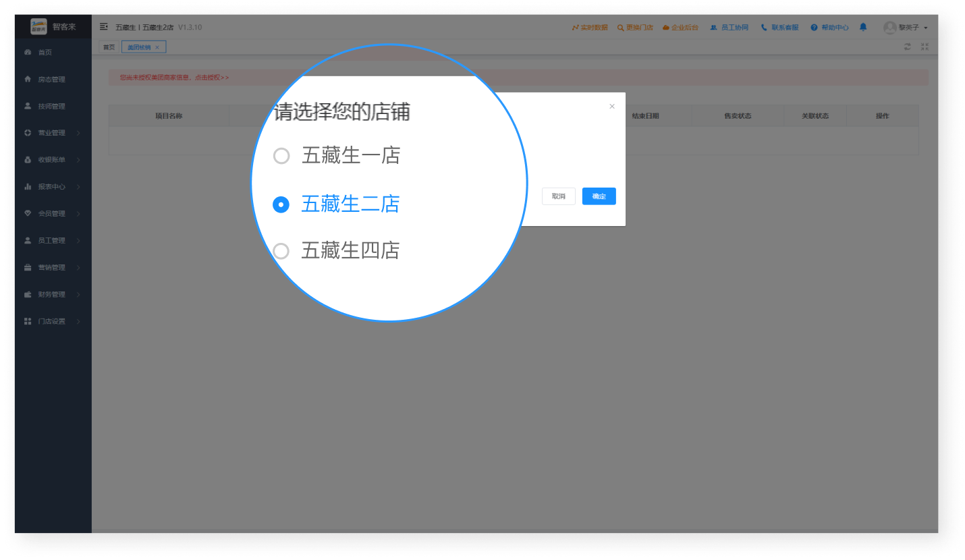Click the 结束日期 column header

coord(645,116)
